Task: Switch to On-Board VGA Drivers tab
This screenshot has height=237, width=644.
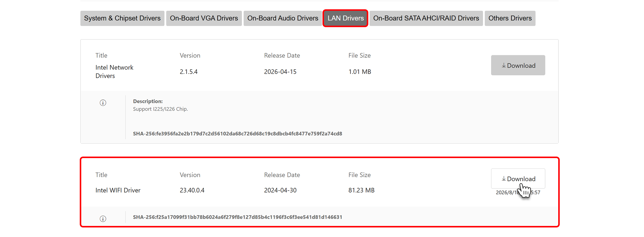Action: 204,18
